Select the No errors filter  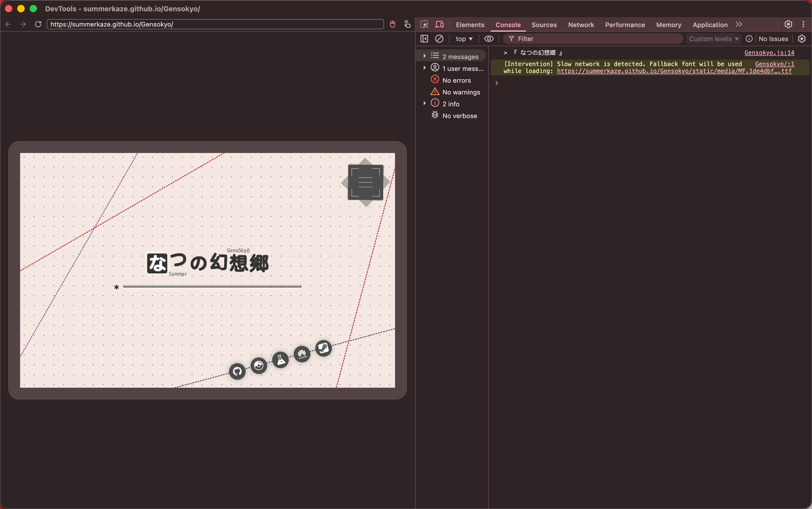pos(451,80)
